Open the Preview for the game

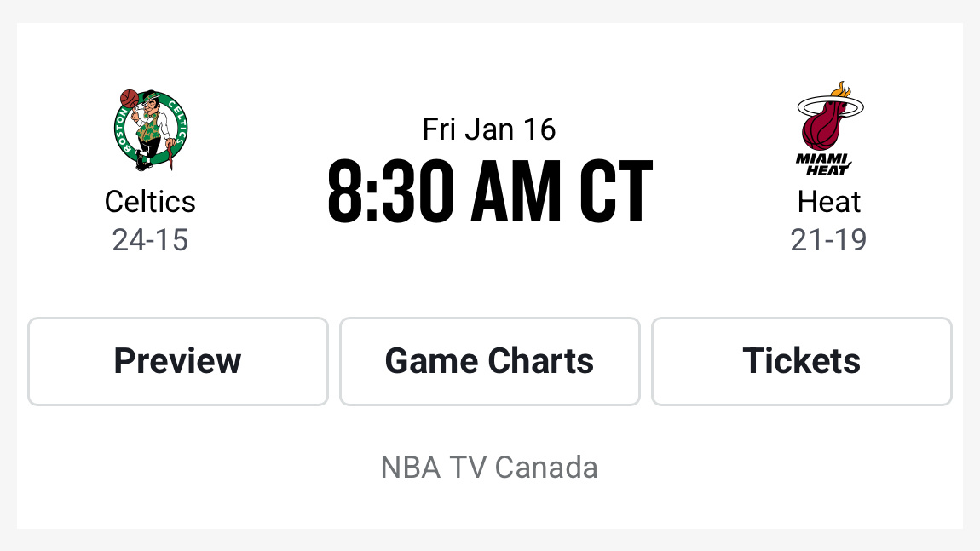point(177,361)
